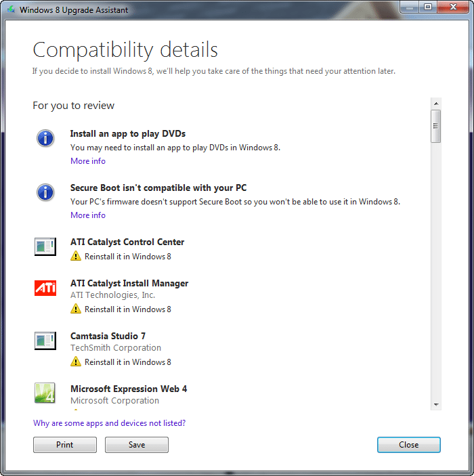Click the scrollbar down arrow
The width and height of the screenshot is (474, 476).
click(x=436, y=404)
